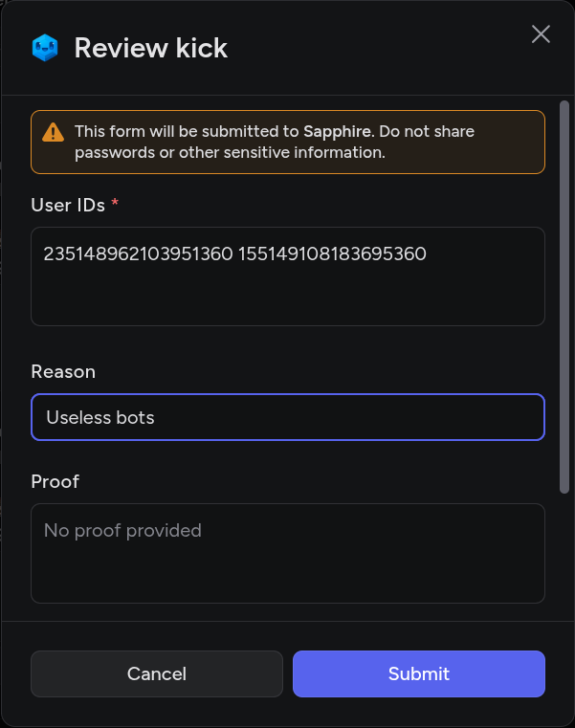Click the Proof field label
The image size is (575, 728).
pyautogui.click(x=55, y=481)
